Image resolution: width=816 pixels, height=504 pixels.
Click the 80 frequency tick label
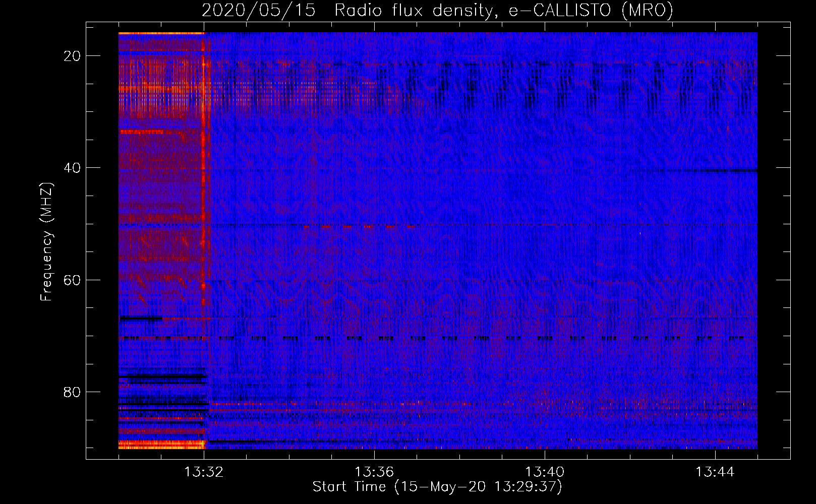pyautogui.click(x=73, y=392)
